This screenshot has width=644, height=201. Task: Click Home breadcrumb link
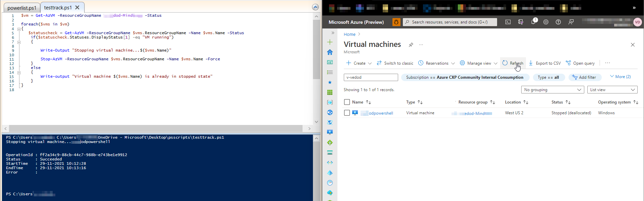[350, 34]
